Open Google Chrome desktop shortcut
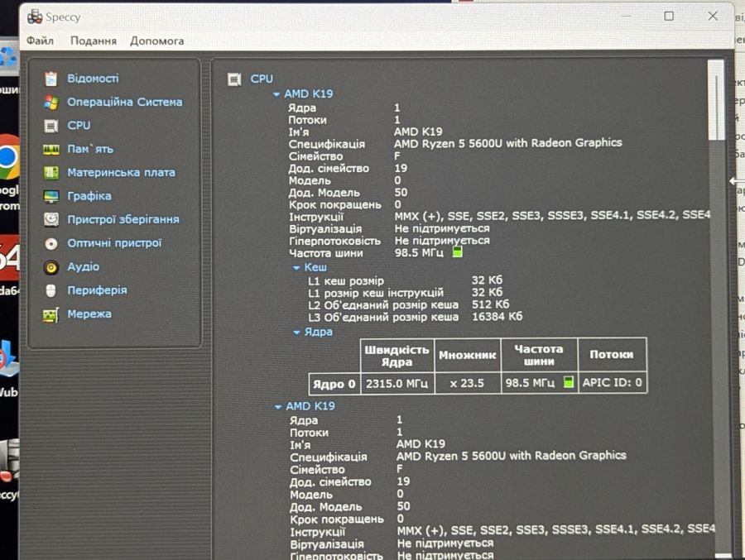 (x=8, y=158)
